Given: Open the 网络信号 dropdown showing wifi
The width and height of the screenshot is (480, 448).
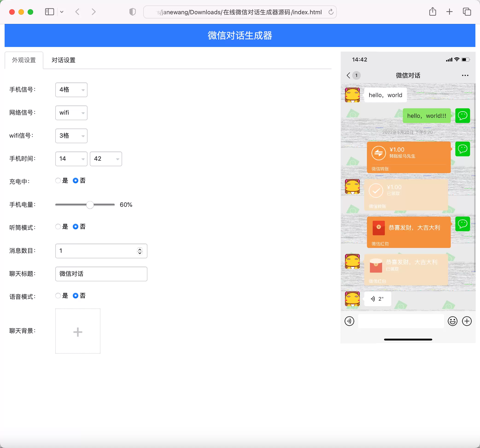Looking at the screenshot, I should (x=71, y=113).
